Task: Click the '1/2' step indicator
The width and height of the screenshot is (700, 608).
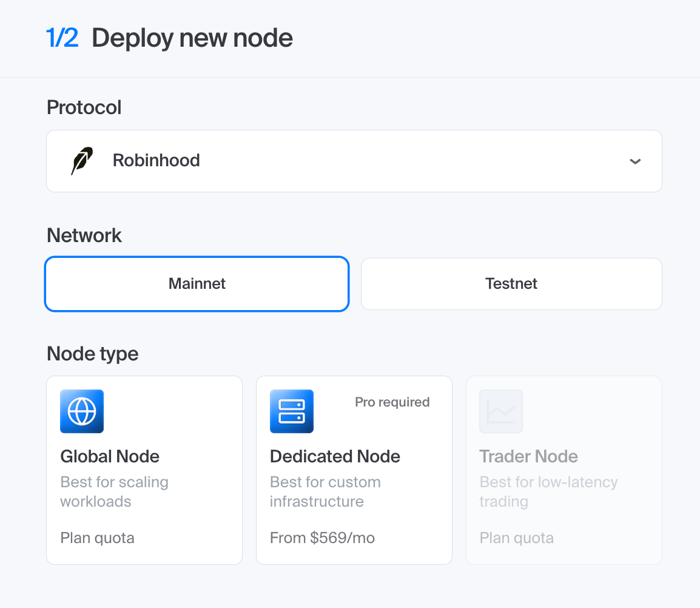Action: [x=62, y=38]
